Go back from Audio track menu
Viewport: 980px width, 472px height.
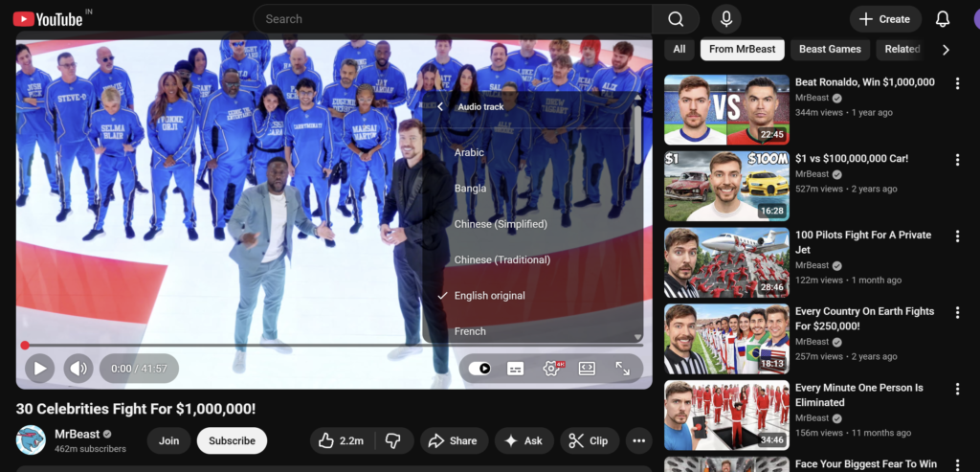[x=440, y=107]
